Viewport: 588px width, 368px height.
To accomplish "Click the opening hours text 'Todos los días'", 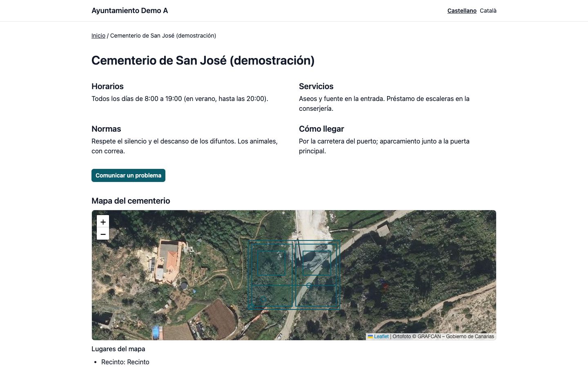I will coord(180,99).
